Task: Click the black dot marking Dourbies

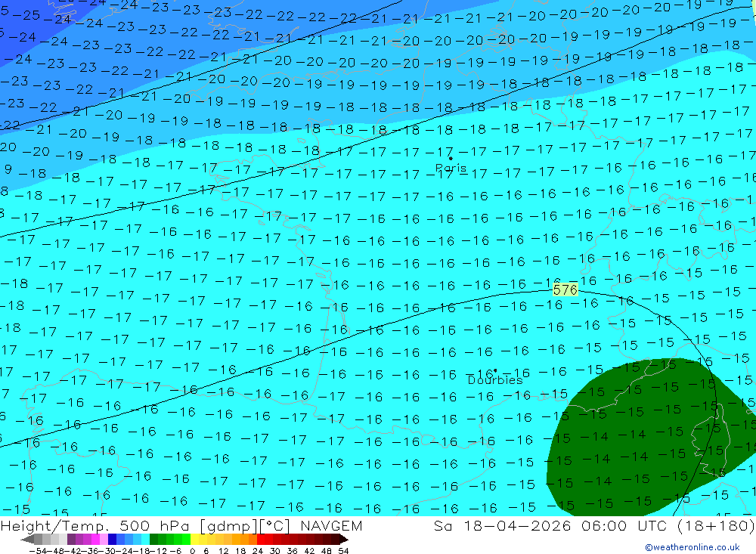Action: [495, 371]
